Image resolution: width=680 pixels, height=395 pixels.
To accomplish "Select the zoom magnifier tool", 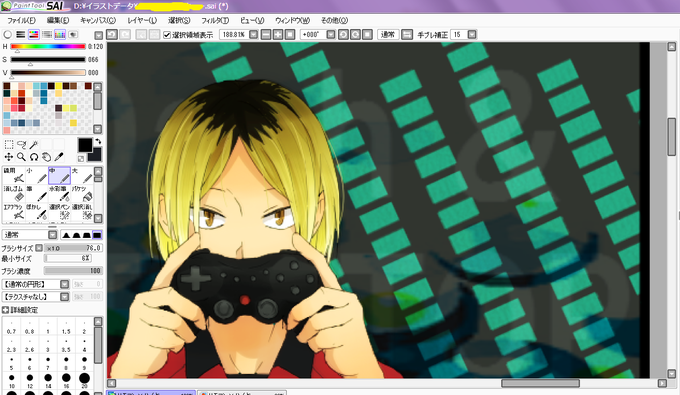I will pyautogui.click(x=21, y=157).
